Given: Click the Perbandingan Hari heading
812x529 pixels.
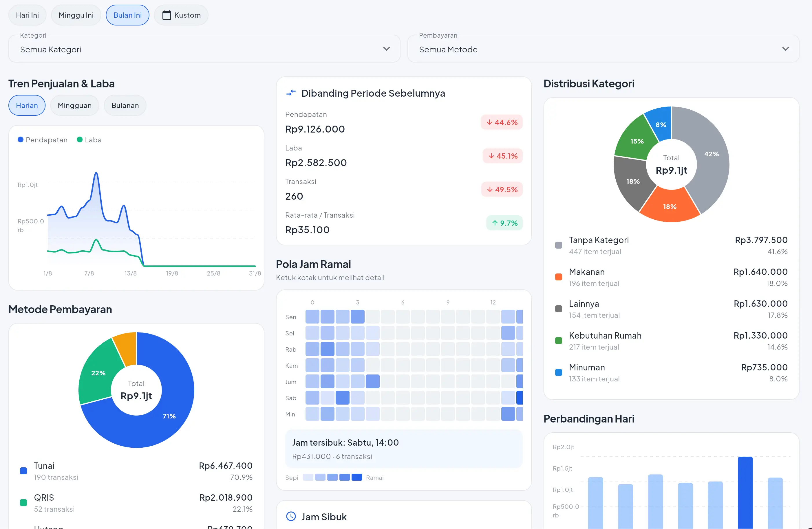Looking at the screenshot, I should [589, 418].
